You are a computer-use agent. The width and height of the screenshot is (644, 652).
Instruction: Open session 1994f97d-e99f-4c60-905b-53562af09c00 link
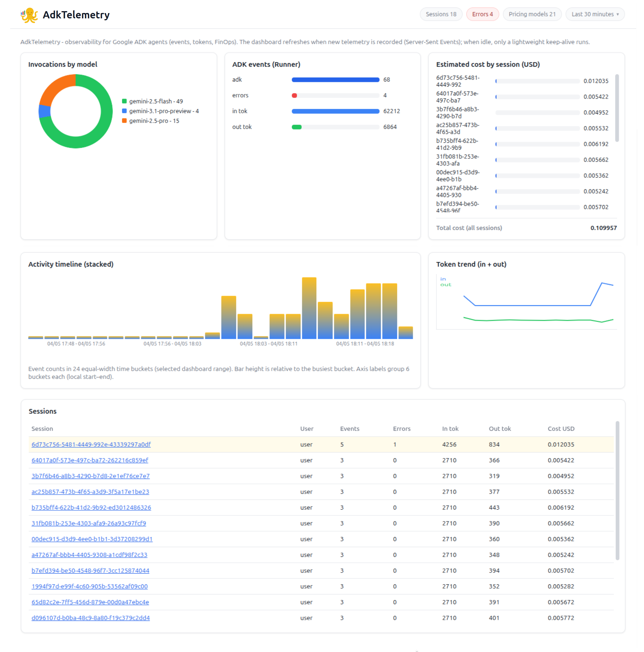pyautogui.click(x=89, y=586)
